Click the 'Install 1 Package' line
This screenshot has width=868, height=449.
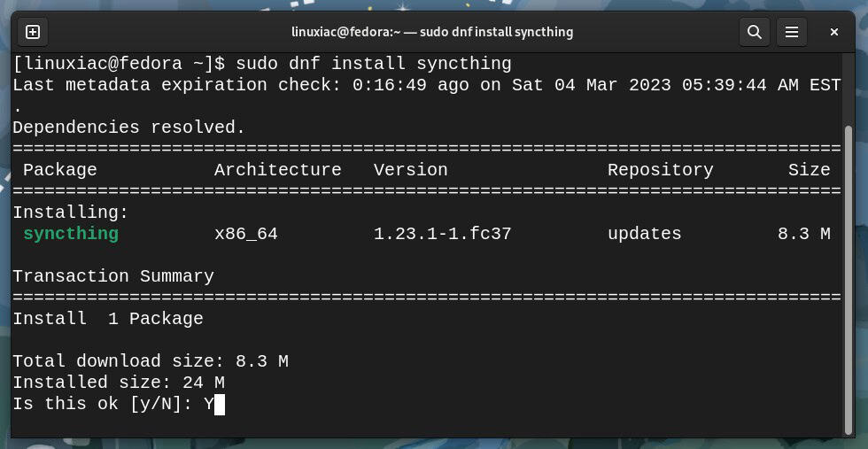pyautogui.click(x=108, y=319)
